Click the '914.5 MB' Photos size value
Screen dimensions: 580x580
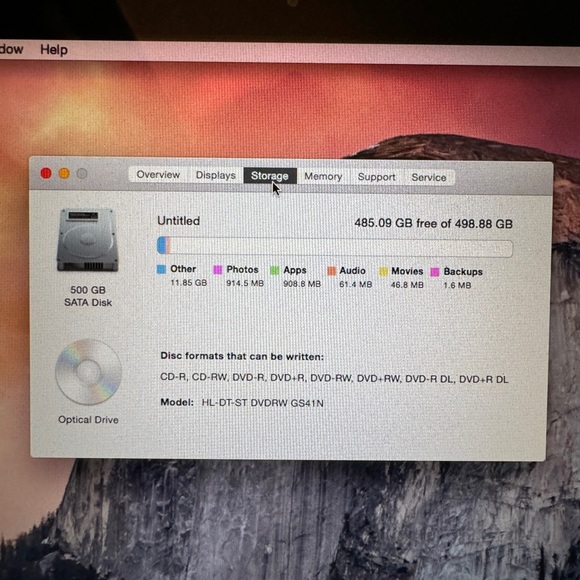tap(245, 283)
